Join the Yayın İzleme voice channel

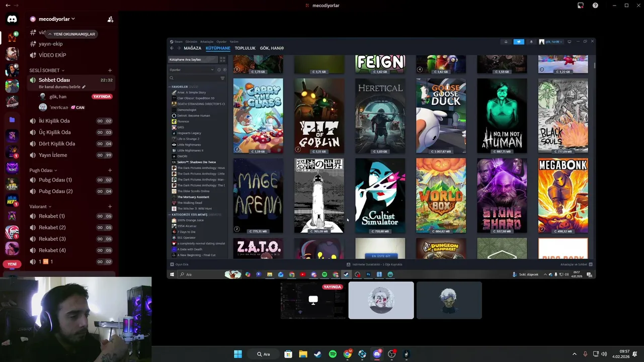coord(70,155)
